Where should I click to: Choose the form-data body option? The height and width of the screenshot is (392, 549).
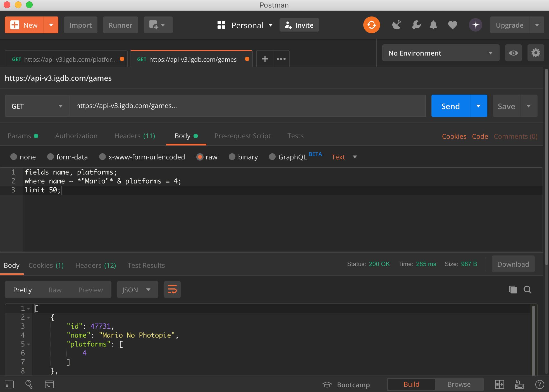pos(51,157)
